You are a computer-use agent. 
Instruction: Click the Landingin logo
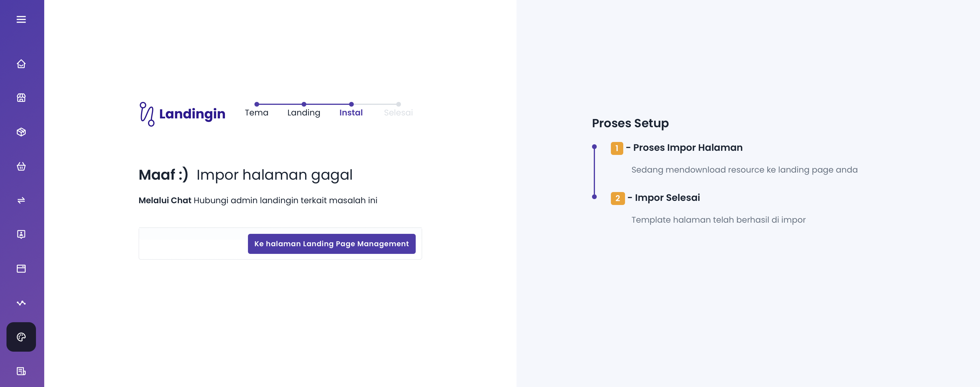[182, 114]
